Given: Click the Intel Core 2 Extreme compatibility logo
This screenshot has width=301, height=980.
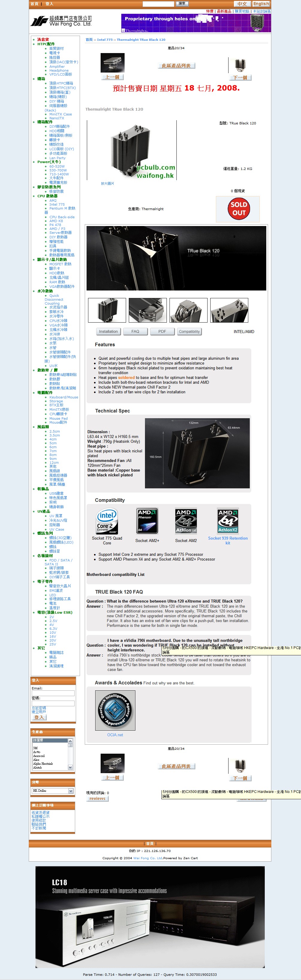Looking at the screenshot, I should (107, 521).
